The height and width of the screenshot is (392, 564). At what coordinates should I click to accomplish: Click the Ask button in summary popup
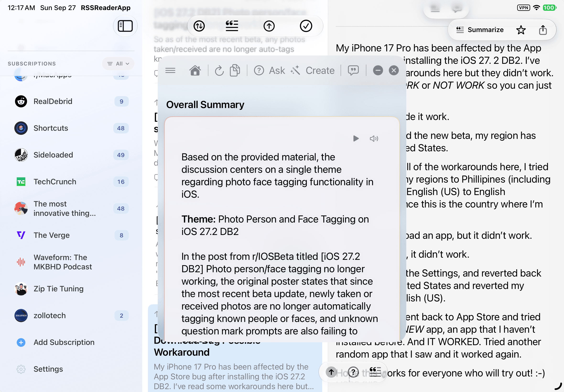tap(269, 71)
